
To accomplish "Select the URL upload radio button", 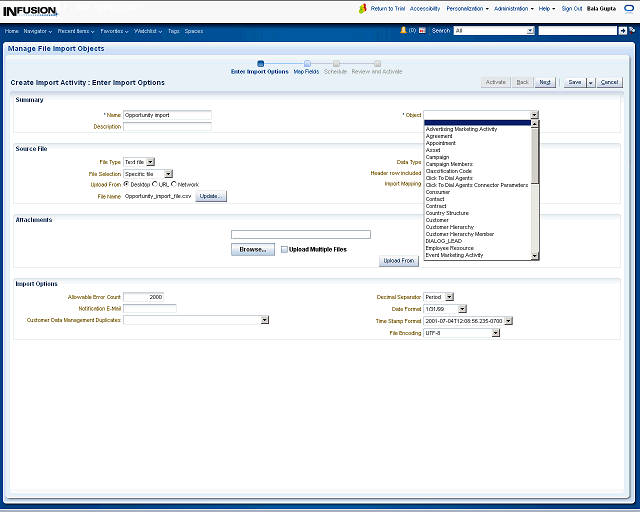I will 153,184.
